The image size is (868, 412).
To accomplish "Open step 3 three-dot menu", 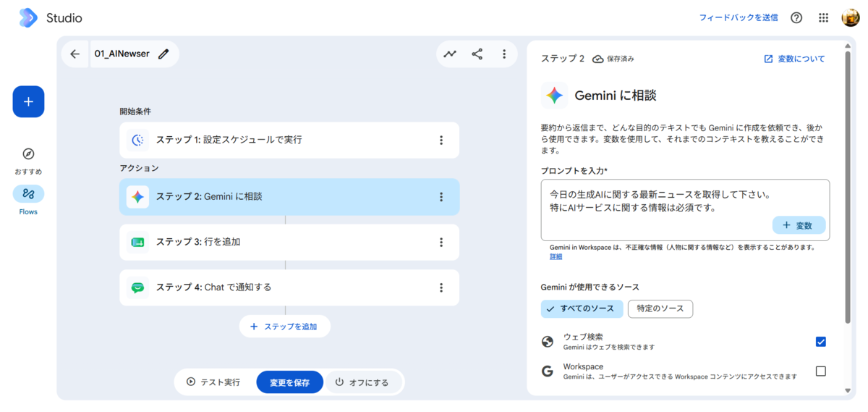I will click(x=441, y=242).
